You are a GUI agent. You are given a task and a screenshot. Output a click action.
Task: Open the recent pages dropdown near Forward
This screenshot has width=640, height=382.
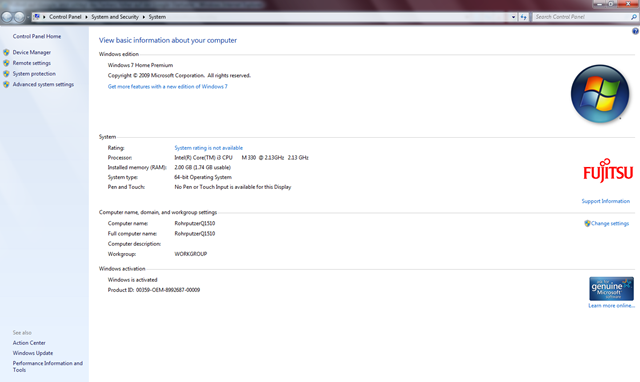tap(28, 17)
